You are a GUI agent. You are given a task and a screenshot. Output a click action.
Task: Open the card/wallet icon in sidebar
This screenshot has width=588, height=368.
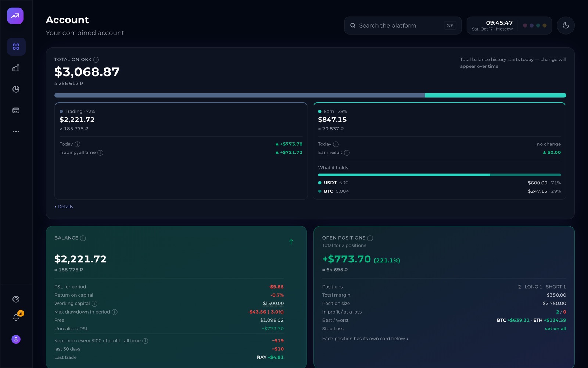[x=16, y=110]
